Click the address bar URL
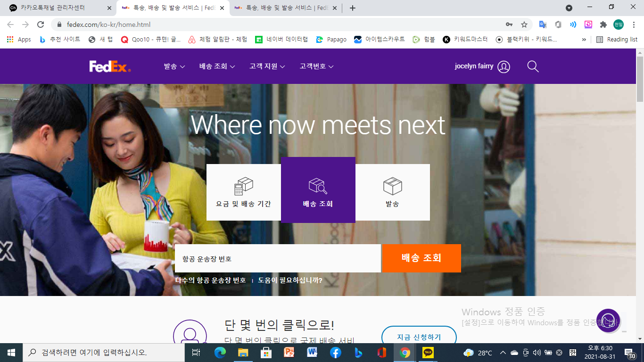644x362 pixels. pyautogui.click(x=109, y=25)
